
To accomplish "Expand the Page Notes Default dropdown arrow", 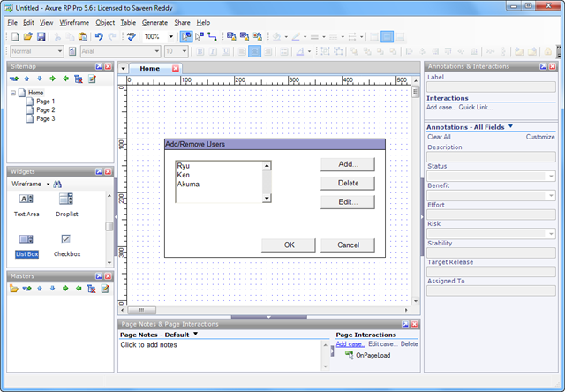I will pos(195,335).
